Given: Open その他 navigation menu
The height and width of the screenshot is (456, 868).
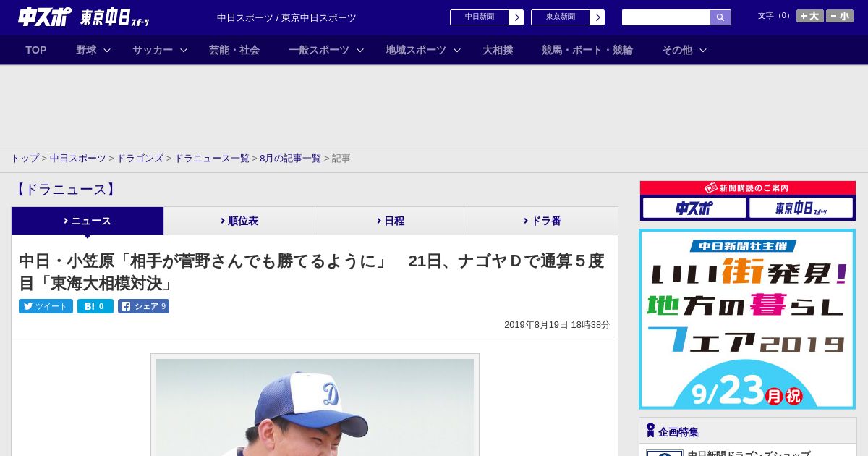Looking at the screenshot, I should (677, 50).
